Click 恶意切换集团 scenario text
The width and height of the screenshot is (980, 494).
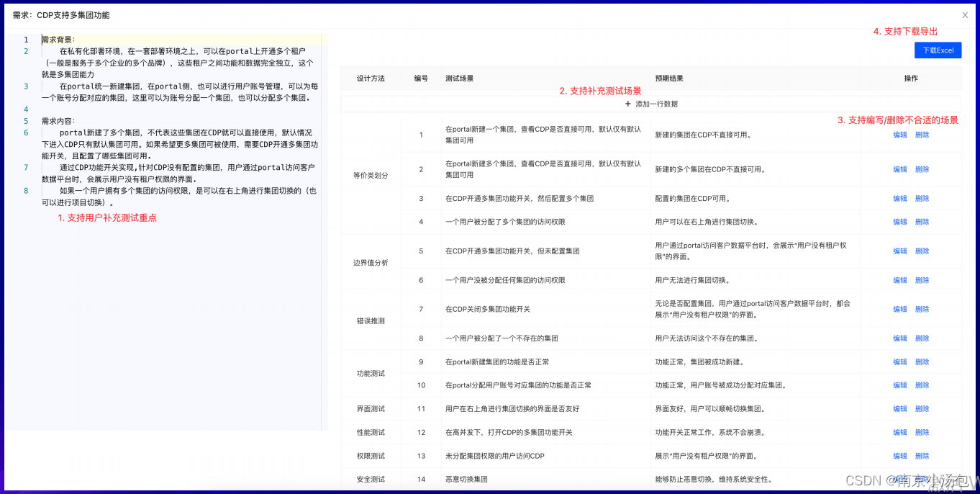point(466,480)
